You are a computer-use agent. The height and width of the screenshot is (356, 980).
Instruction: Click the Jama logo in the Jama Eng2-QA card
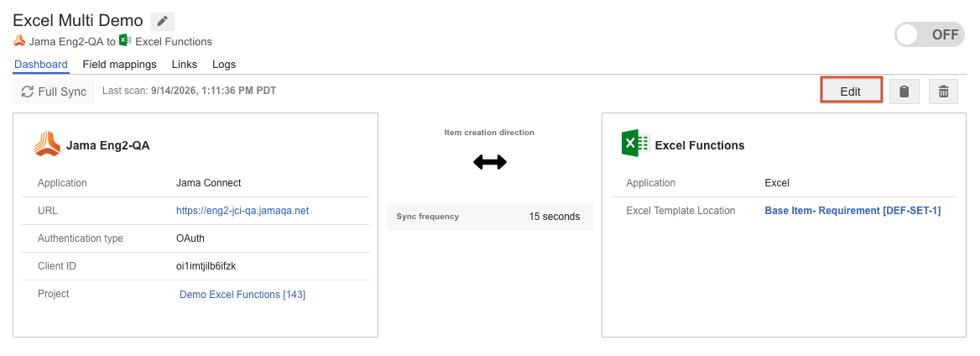pos(47,144)
